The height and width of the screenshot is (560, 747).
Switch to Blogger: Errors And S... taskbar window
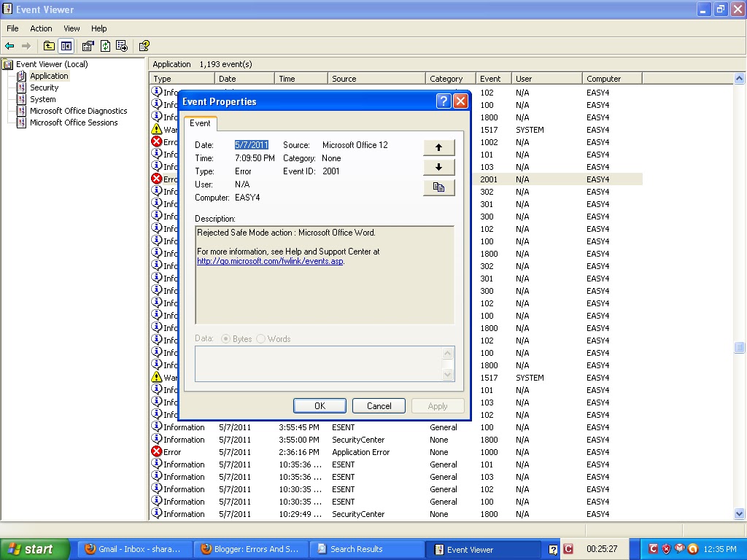coord(251,549)
